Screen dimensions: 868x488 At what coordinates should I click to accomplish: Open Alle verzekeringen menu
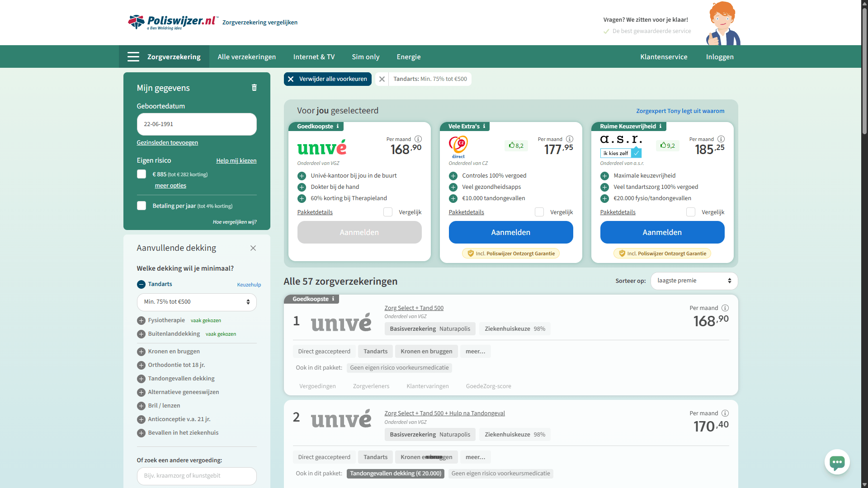[x=247, y=57]
